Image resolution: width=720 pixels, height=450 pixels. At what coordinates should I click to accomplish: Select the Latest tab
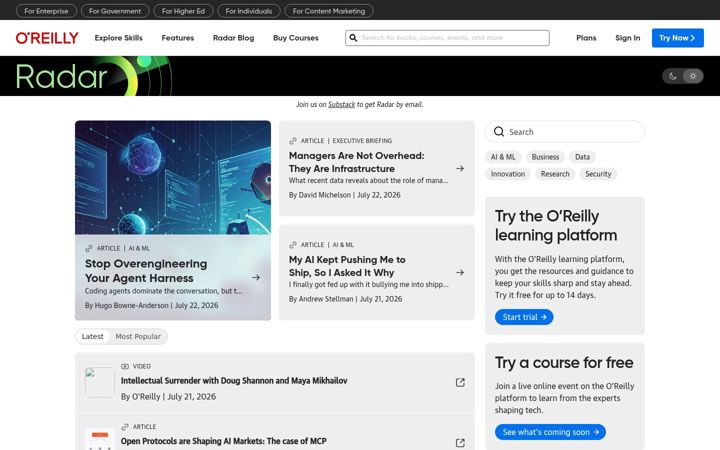tap(92, 337)
